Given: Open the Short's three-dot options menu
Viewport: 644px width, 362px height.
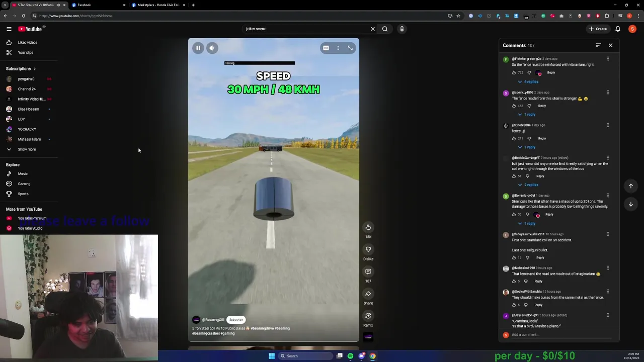Looking at the screenshot, I should [338, 48].
